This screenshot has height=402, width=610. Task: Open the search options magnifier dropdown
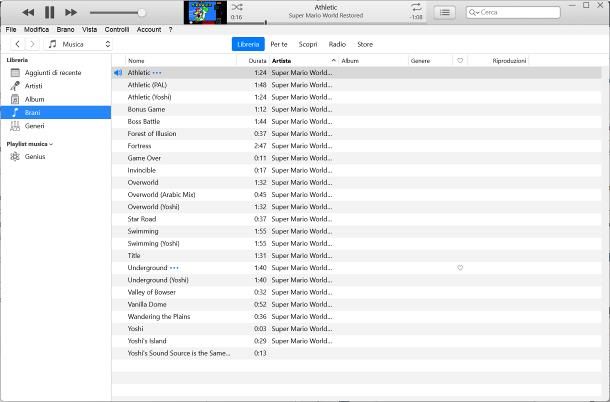point(474,12)
